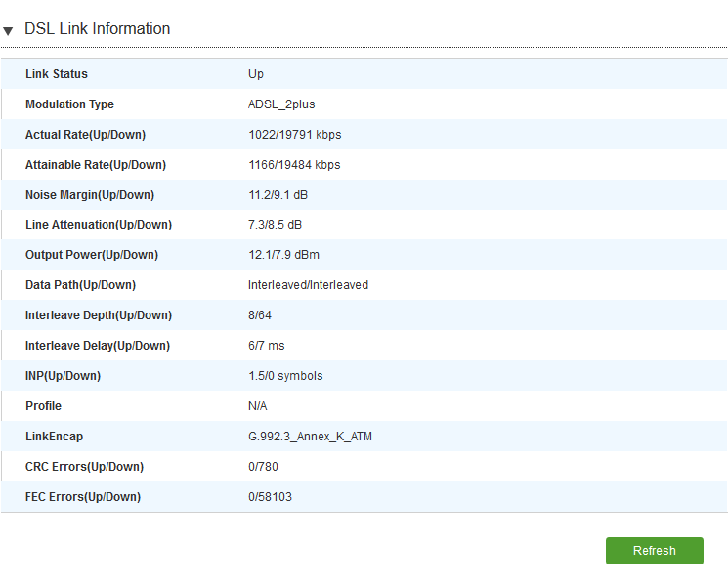Image resolution: width=728 pixels, height=585 pixels.
Task: Select the ADSL_2plus modulation value
Action: click(281, 104)
